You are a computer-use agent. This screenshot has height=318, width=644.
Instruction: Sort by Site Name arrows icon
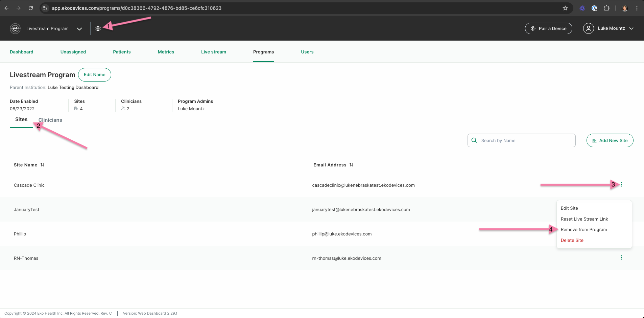point(42,165)
